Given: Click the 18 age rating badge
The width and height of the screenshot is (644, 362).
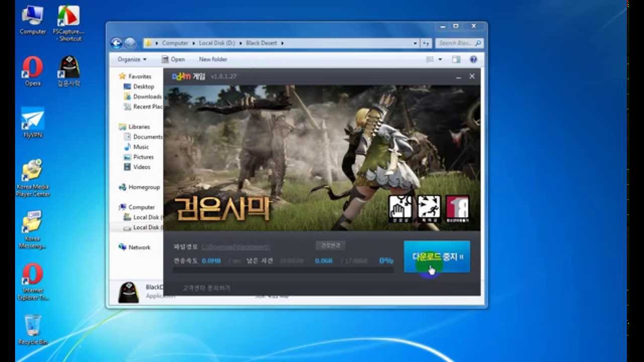Looking at the screenshot, I should 457,209.
